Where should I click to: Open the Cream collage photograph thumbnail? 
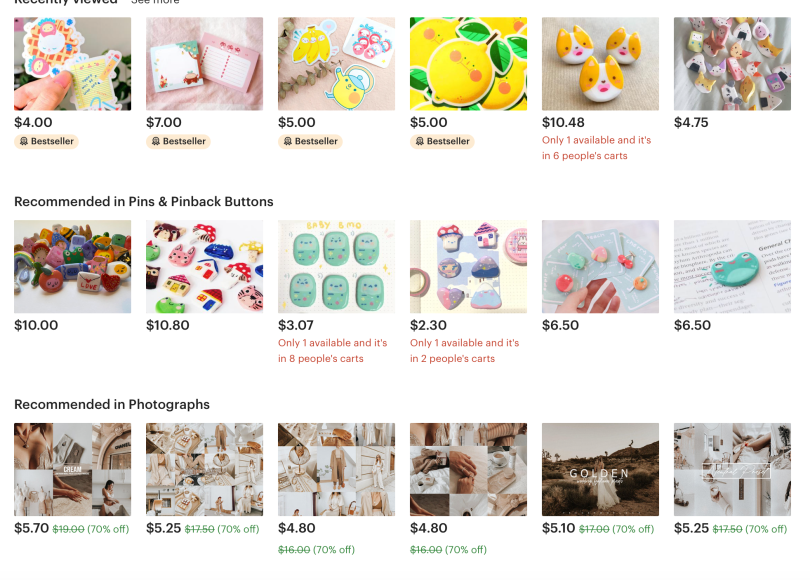[x=72, y=469]
